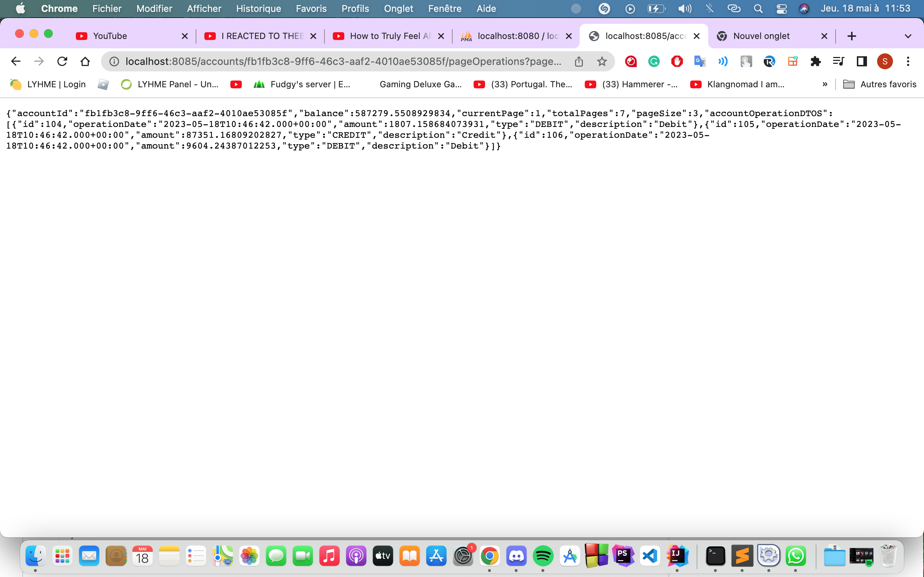This screenshot has width=924, height=577.
Task: Bookmark this page with the star
Action: (x=602, y=61)
